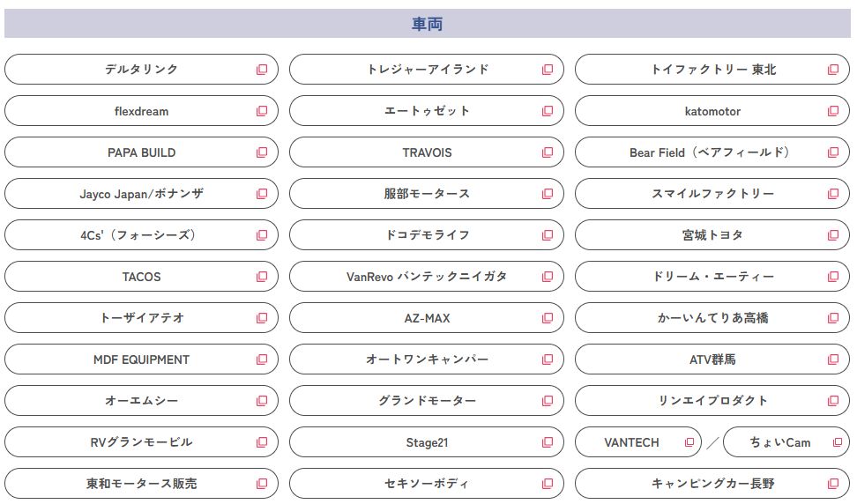Open the ATV群馬 exhibitor link

click(x=712, y=359)
